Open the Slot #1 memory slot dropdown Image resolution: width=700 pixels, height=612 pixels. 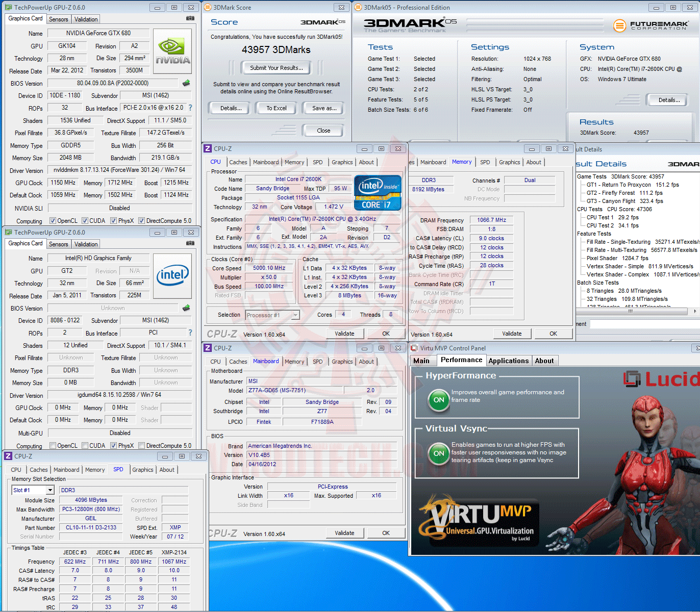point(50,490)
